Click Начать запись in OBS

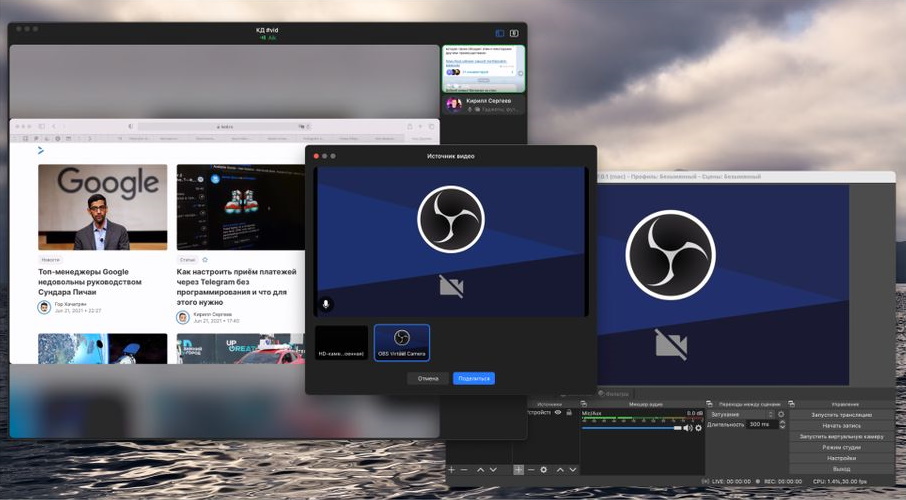[841, 425]
